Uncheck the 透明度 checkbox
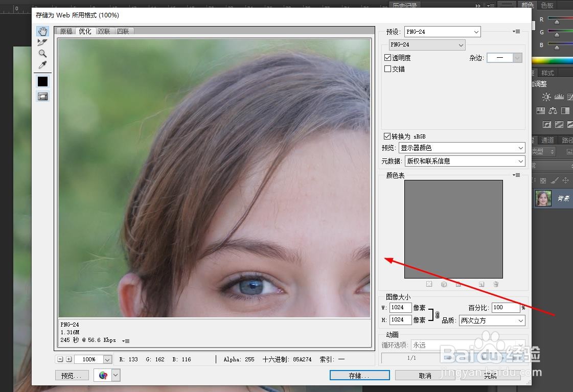The image size is (573, 392). click(x=387, y=57)
